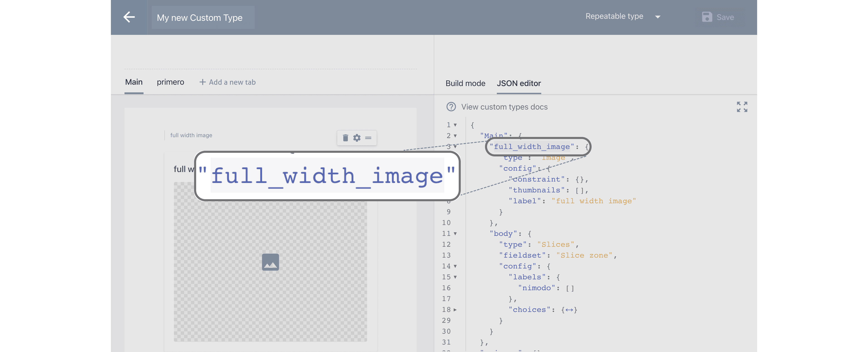Collapse the Main object on line 2
Viewport: 868px width, 352px height.
pyautogui.click(x=456, y=136)
